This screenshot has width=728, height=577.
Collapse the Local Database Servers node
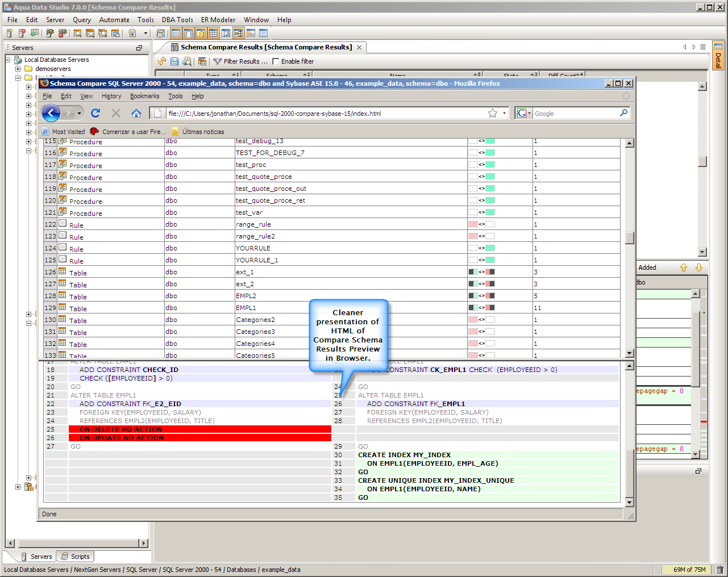(8, 60)
